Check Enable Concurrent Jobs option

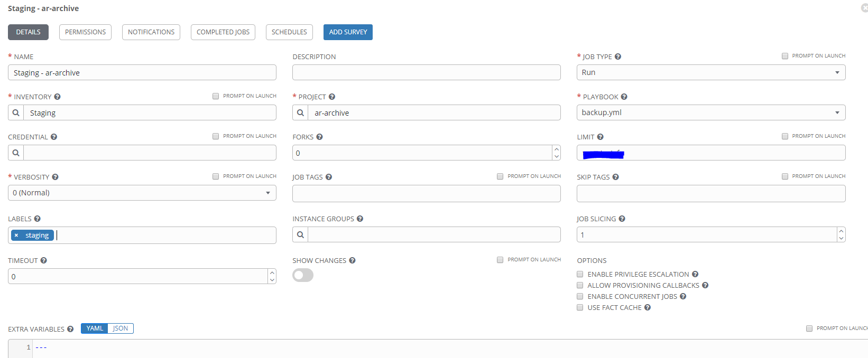coord(580,296)
